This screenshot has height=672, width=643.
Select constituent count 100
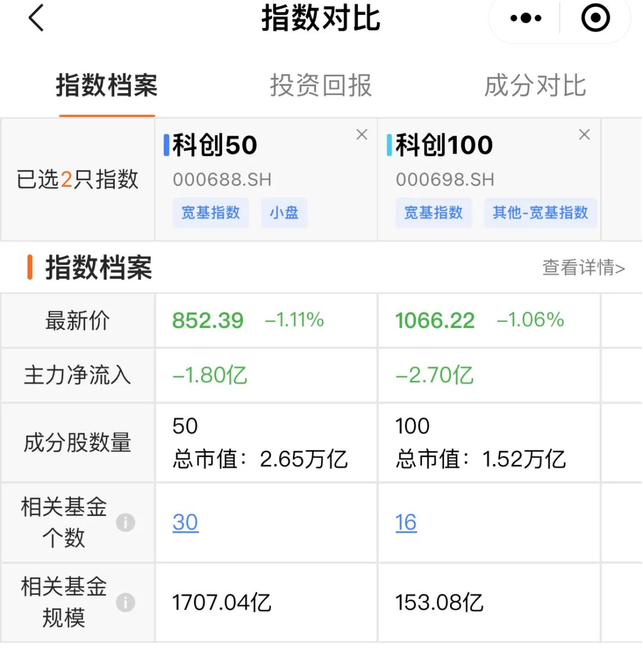coord(413,426)
